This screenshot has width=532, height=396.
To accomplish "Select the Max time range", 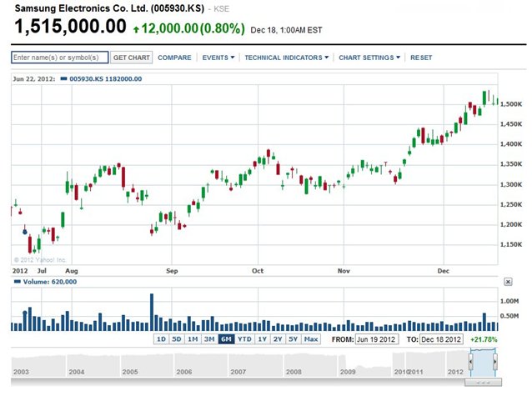I will [311, 339].
